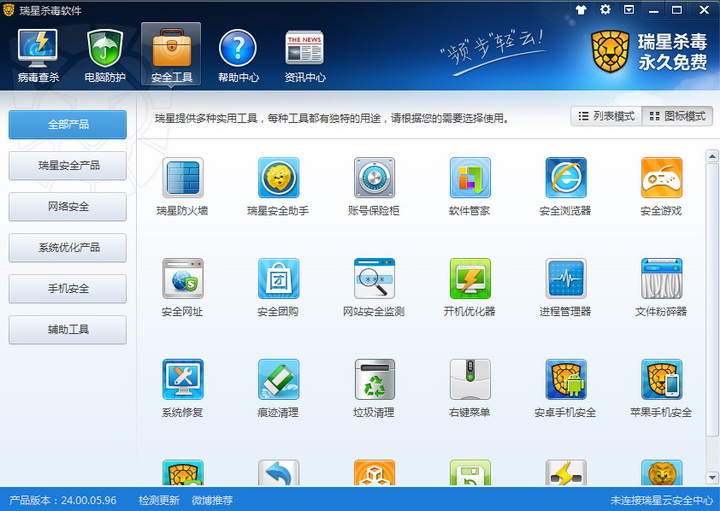This screenshot has width=720, height=511.
Task: Click the skin shirt icon in title bar
Action: (581, 10)
